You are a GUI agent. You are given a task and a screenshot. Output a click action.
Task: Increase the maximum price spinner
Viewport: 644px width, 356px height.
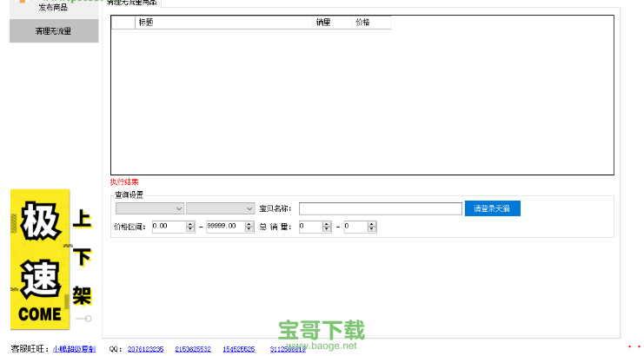tap(249, 224)
